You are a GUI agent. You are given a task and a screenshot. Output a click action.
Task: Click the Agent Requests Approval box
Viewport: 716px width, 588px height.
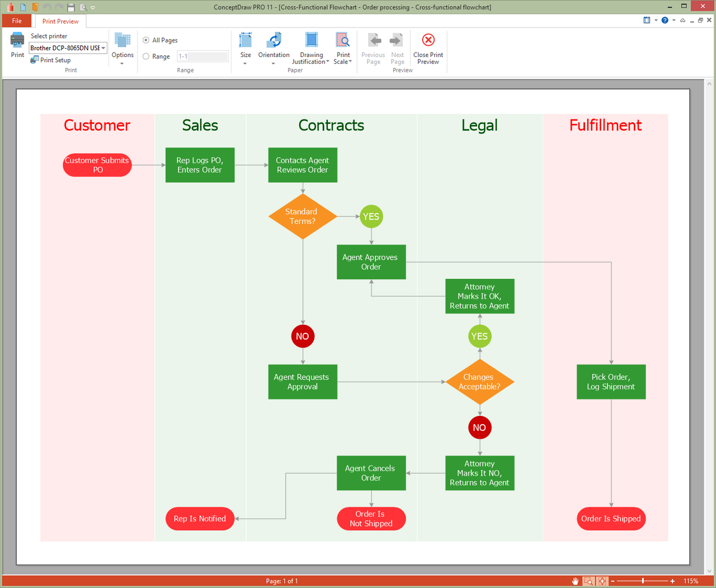[303, 382]
